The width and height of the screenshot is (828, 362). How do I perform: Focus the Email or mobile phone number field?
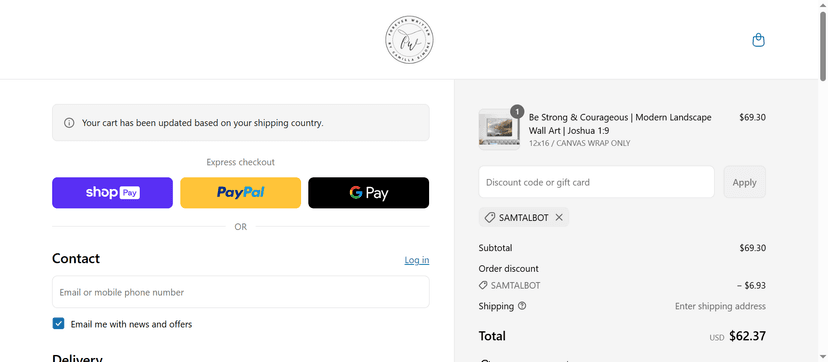point(241,292)
